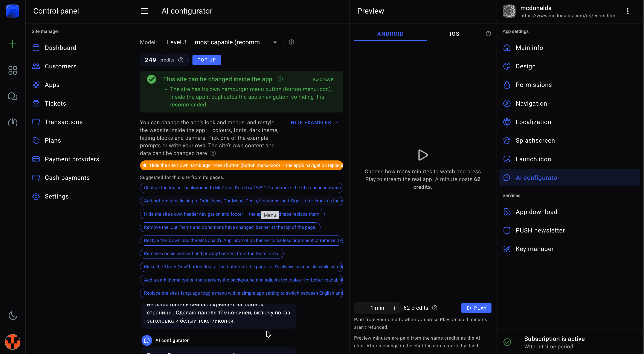This screenshot has width=644, height=354.
Task: Toggle the hamburger menu beside AI configurator
Action: (145, 11)
